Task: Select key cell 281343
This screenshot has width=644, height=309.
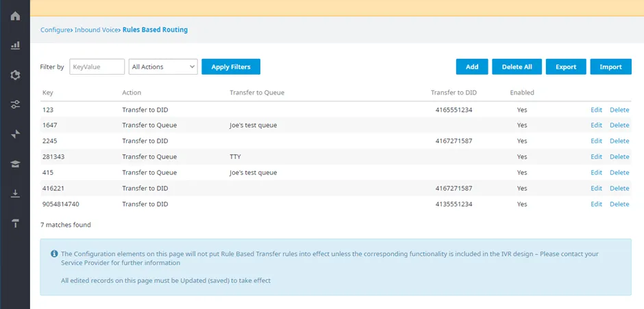Action: point(53,156)
